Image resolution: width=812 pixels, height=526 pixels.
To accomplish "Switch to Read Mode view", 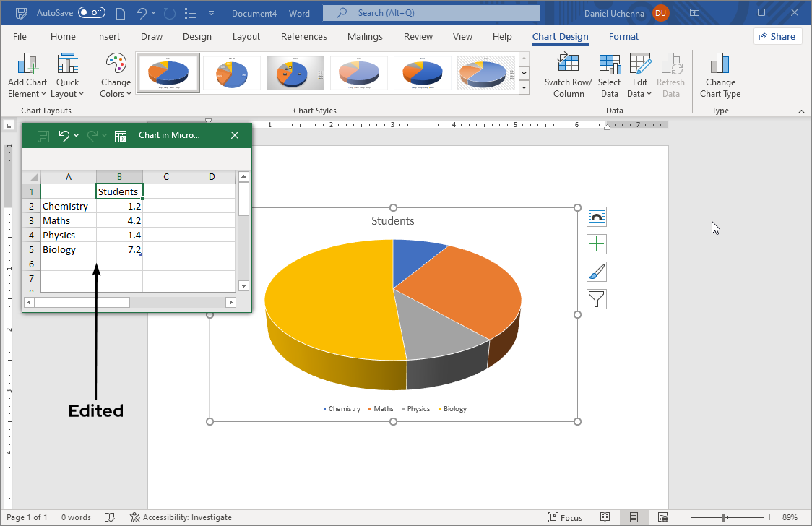I will point(605,517).
